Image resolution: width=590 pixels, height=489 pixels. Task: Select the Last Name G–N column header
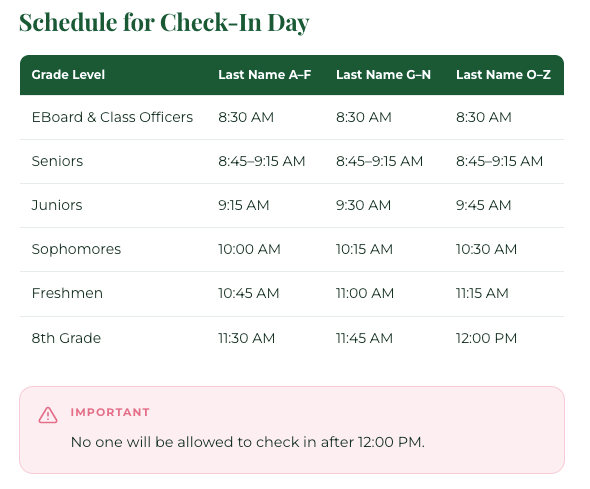pos(383,74)
